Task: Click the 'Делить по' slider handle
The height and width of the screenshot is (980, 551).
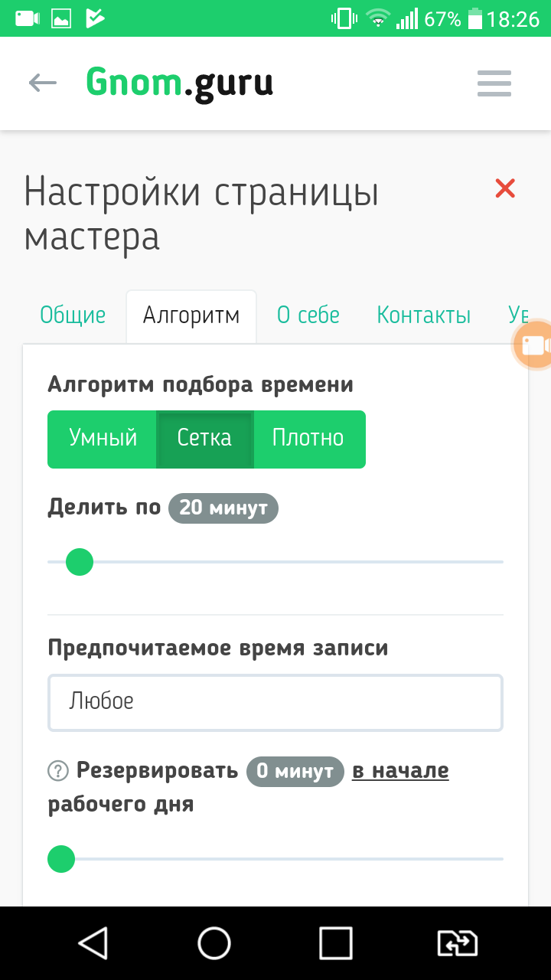Action: (80, 562)
